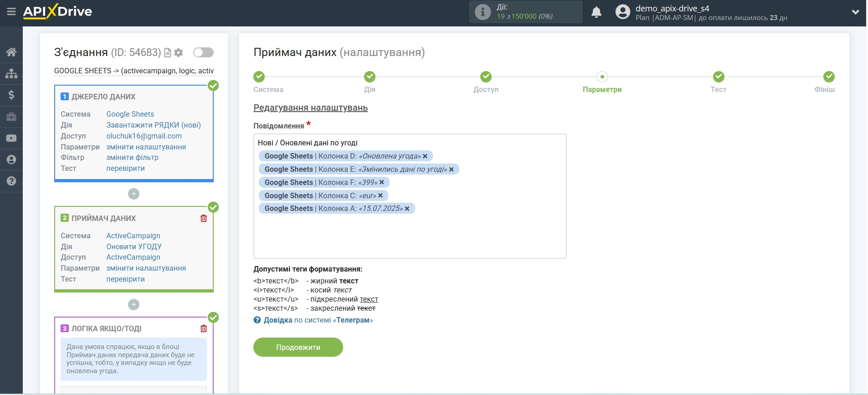
Task: Open the billing dollar icon in sidebar
Action: tap(11, 95)
